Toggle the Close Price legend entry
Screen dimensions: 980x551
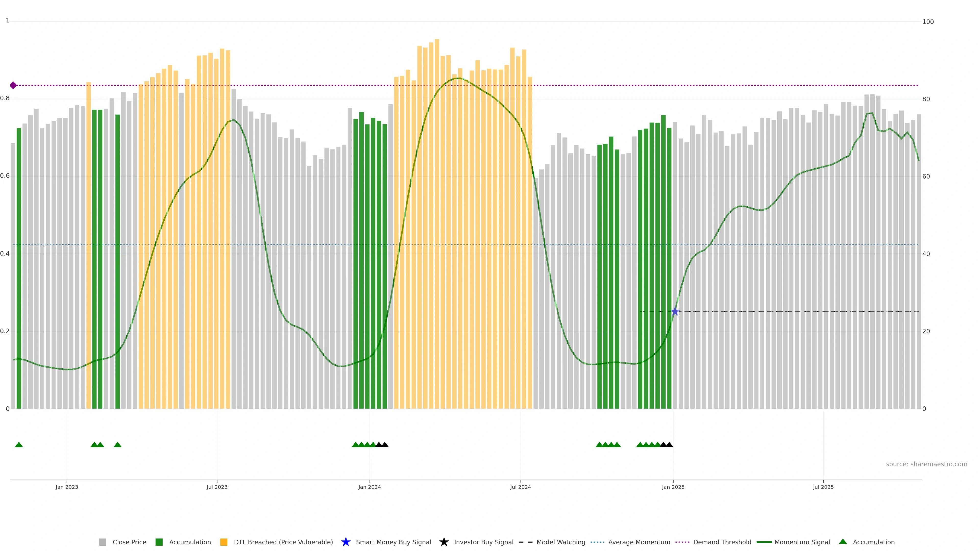coord(129,542)
